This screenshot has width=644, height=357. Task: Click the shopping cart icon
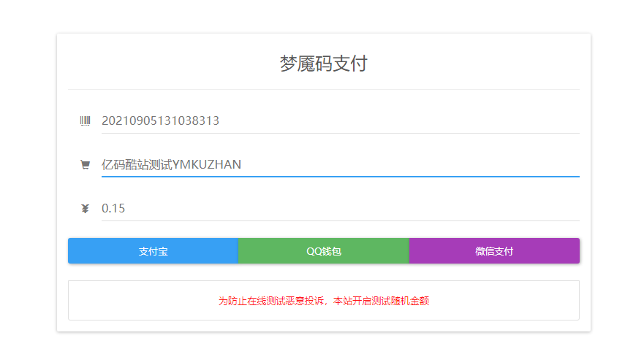85,165
